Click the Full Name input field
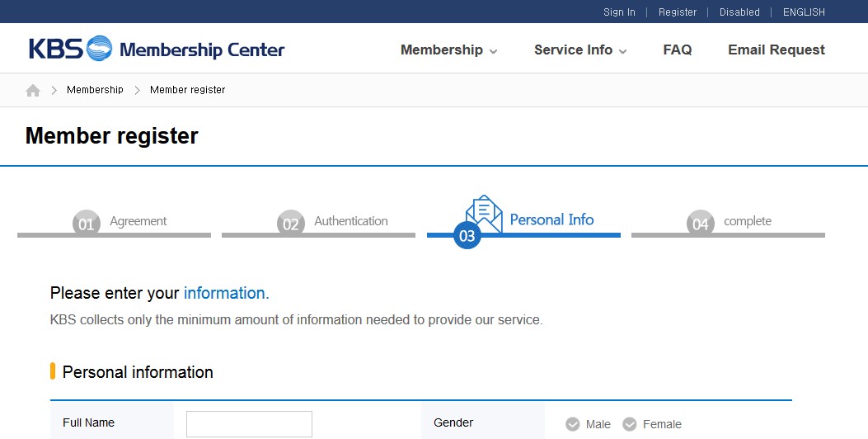 [x=249, y=423]
